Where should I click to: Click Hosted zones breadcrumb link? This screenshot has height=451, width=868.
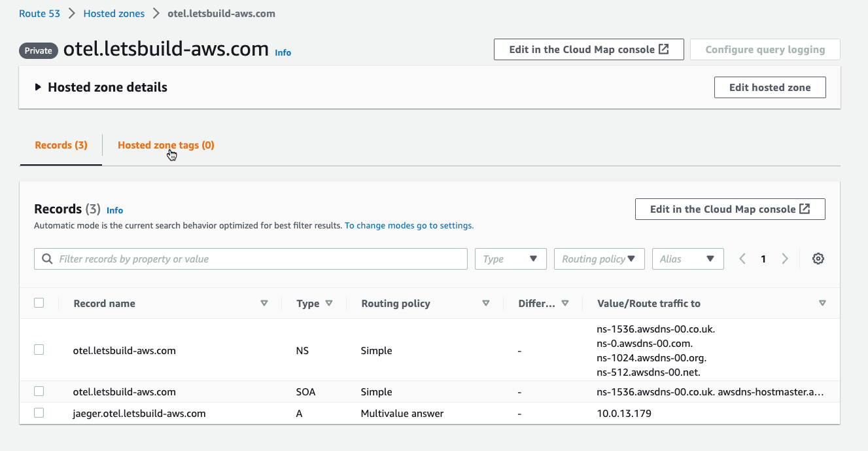coord(114,13)
